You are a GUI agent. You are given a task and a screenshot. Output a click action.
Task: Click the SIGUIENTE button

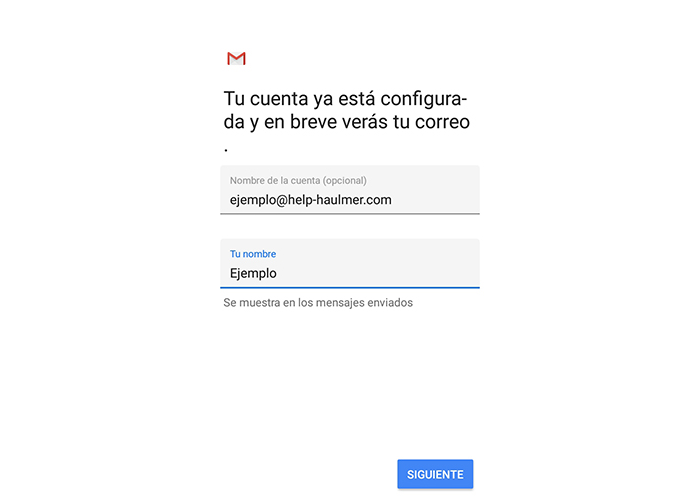pos(435,474)
